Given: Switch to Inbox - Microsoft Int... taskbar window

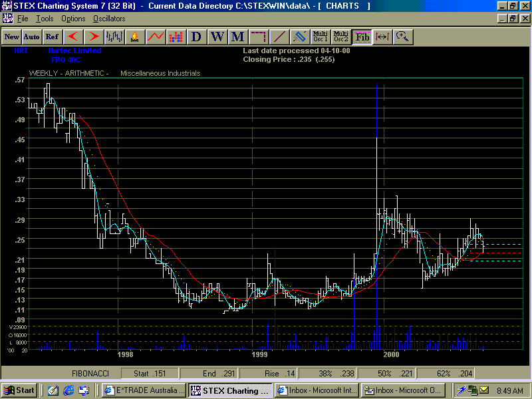Looking at the screenshot, I should tap(317, 390).
